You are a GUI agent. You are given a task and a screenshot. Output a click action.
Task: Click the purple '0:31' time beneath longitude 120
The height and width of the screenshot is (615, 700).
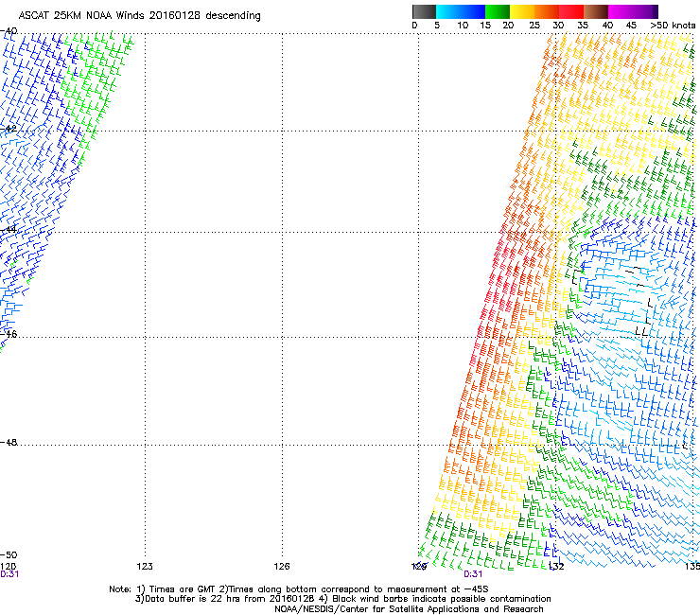point(9,574)
